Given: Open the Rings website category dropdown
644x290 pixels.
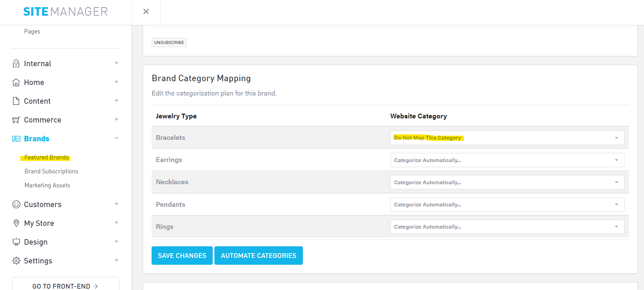Looking at the screenshot, I should point(507,227).
